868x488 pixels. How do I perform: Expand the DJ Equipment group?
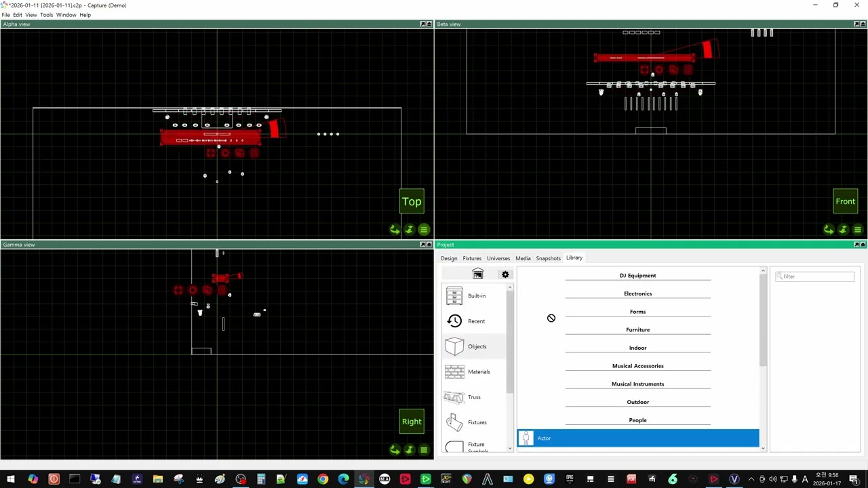tap(638, 276)
